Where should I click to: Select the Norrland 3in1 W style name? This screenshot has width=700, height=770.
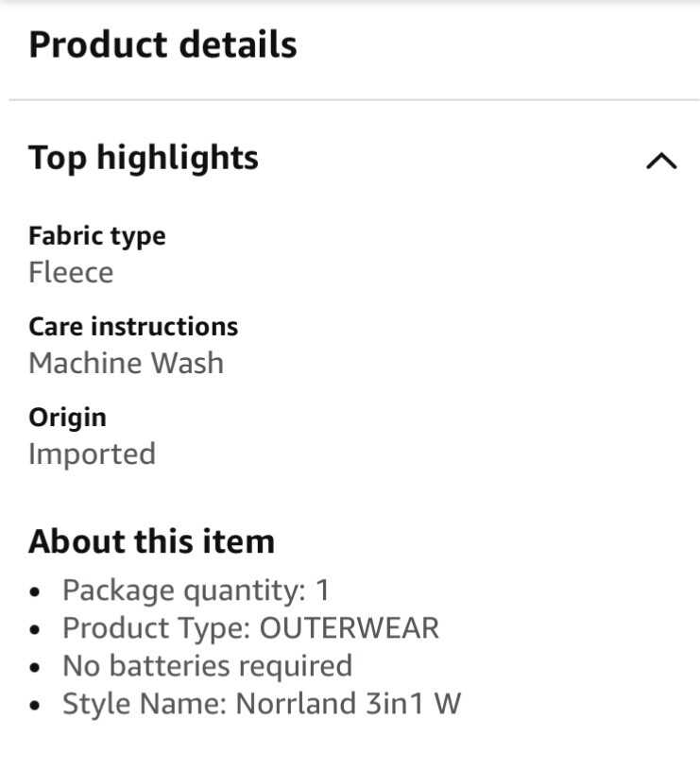click(x=348, y=704)
